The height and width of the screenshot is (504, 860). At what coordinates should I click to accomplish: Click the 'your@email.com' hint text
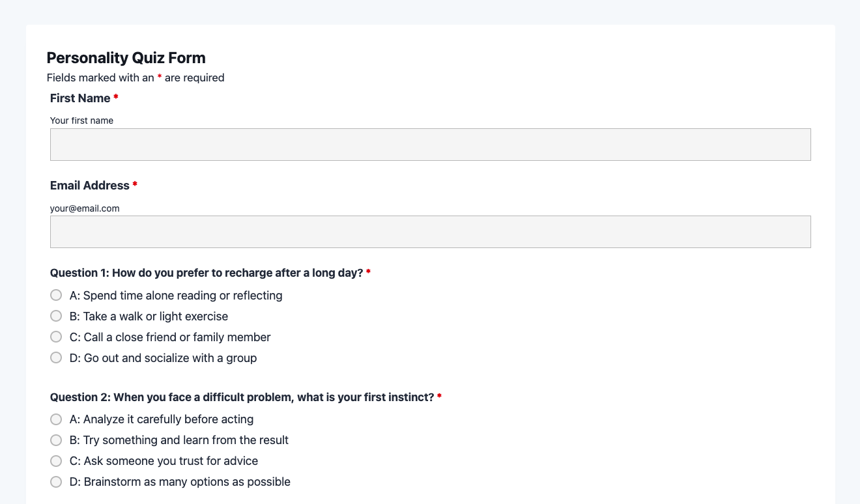[85, 208]
